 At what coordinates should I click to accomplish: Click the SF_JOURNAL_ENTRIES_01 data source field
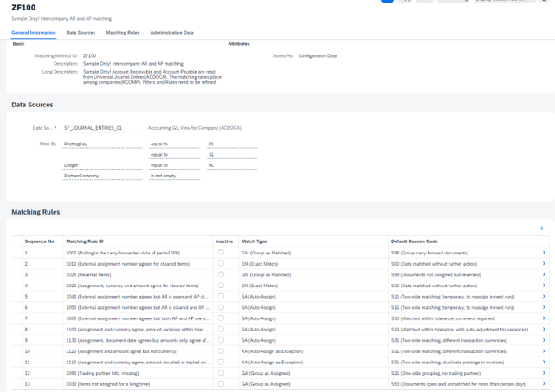[102, 128]
